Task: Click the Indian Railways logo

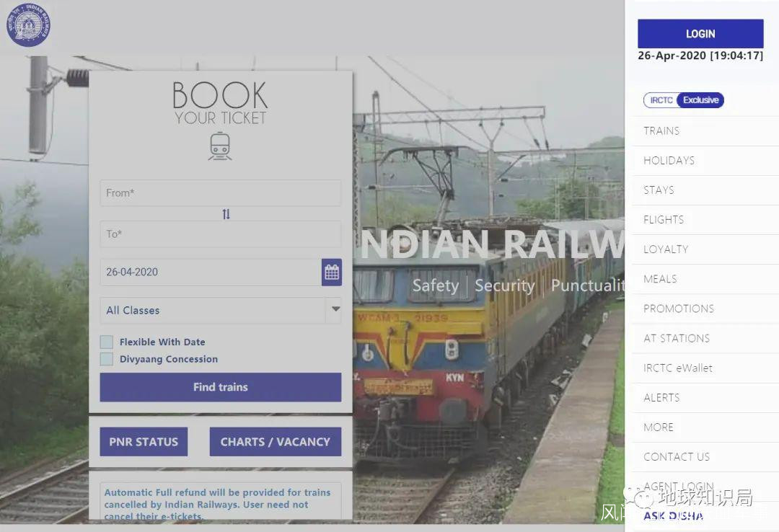Action: coord(28,25)
